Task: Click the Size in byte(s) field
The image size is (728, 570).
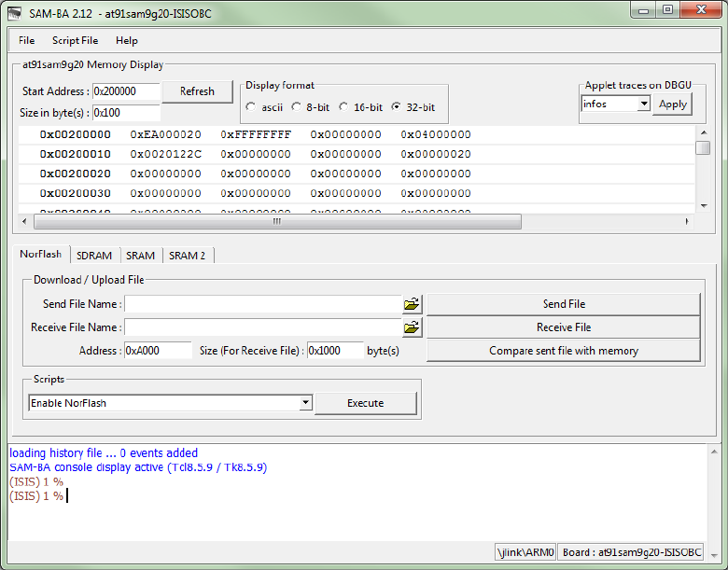Action: [126, 113]
